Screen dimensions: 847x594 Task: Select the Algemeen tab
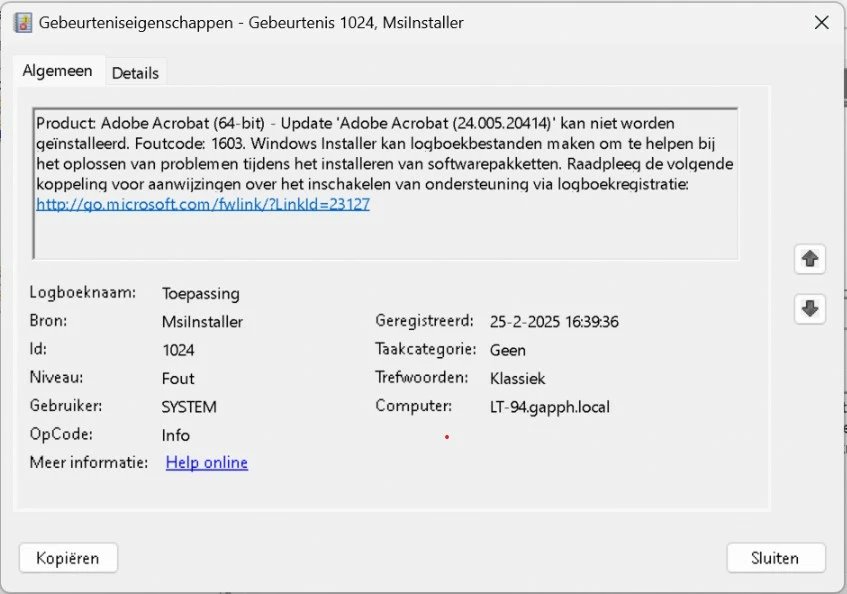click(x=57, y=71)
